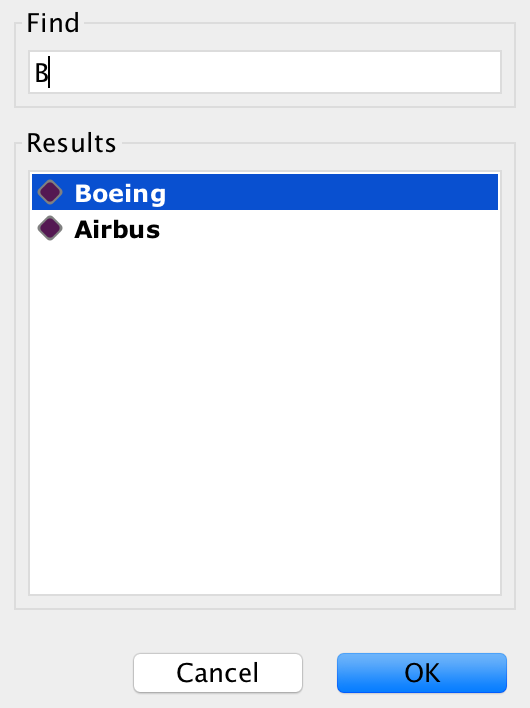Click the bold Boeing text label
The width and height of the screenshot is (530, 708).
pyautogui.click(x=120, y=193)
